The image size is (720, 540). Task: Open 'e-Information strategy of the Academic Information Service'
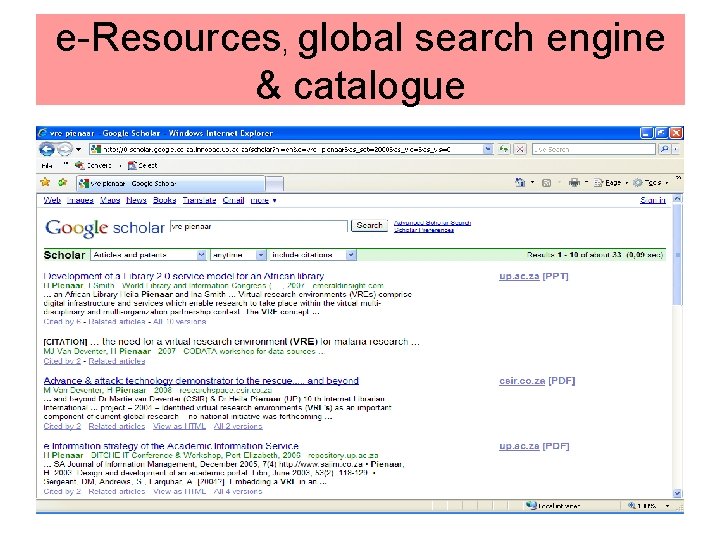(171, 446)
